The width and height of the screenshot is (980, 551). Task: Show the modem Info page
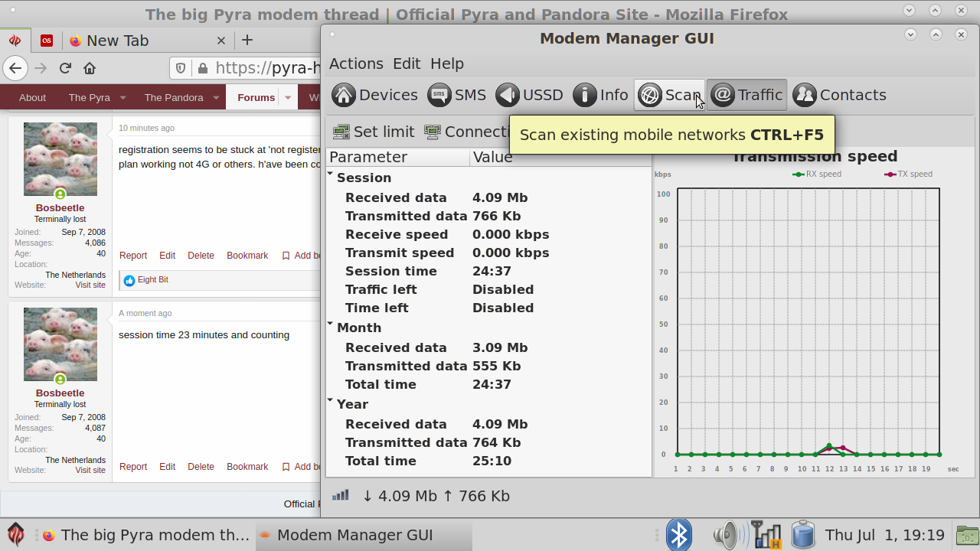tap(601, 95)
